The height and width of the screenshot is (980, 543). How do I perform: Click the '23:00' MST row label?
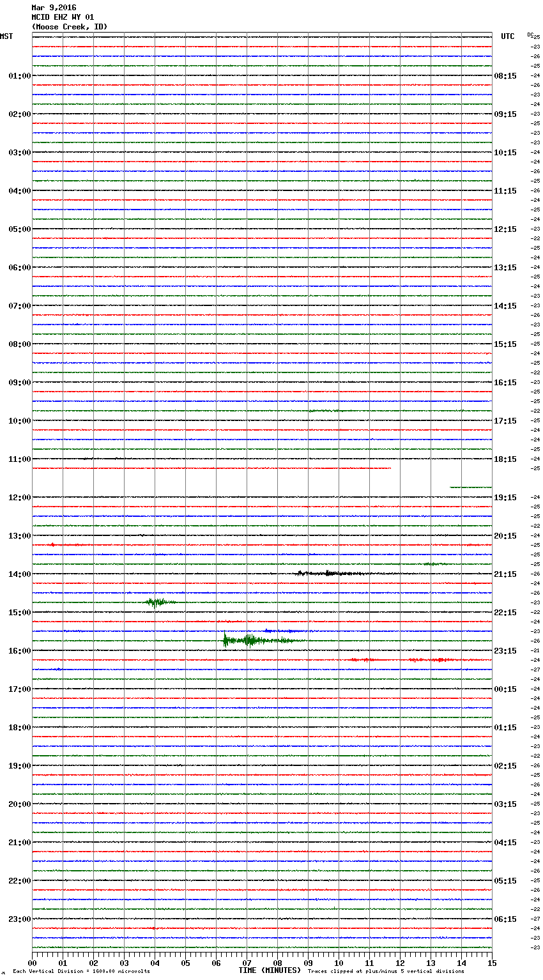tap(20, 919)
